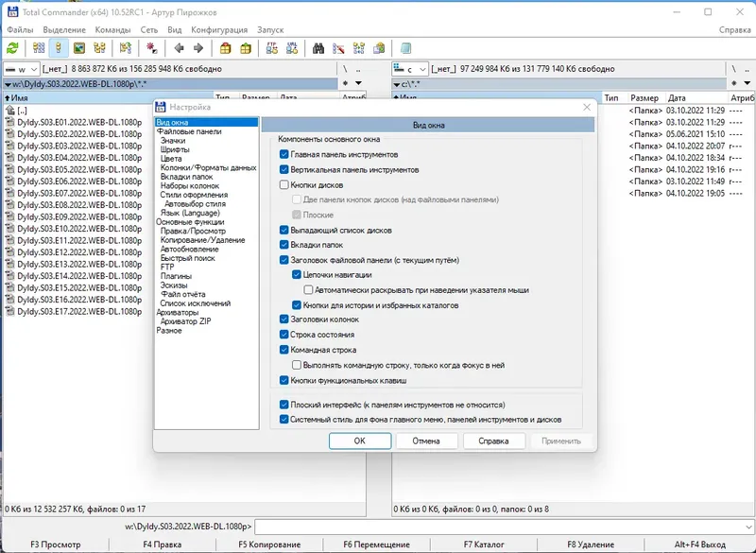Click F5 Копирование button
The height and width of the screenshot is (553, 756).
(269, 544)
